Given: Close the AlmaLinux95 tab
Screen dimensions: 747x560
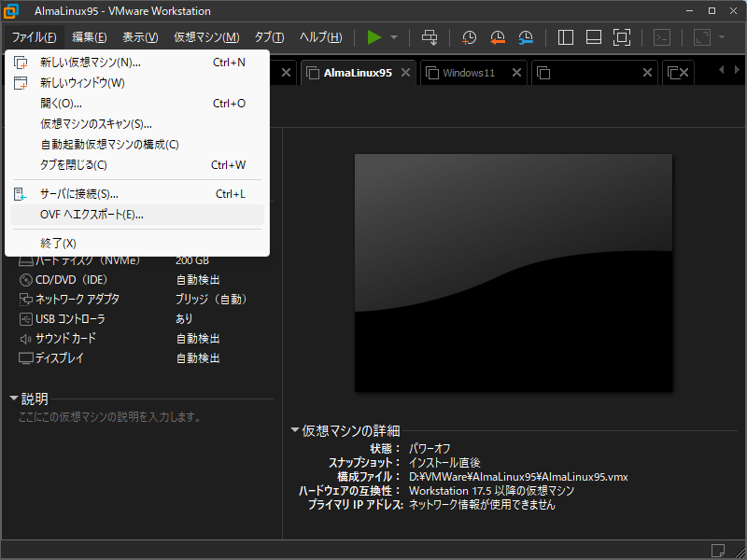Looking at the screenshot, I should [405, 73].
